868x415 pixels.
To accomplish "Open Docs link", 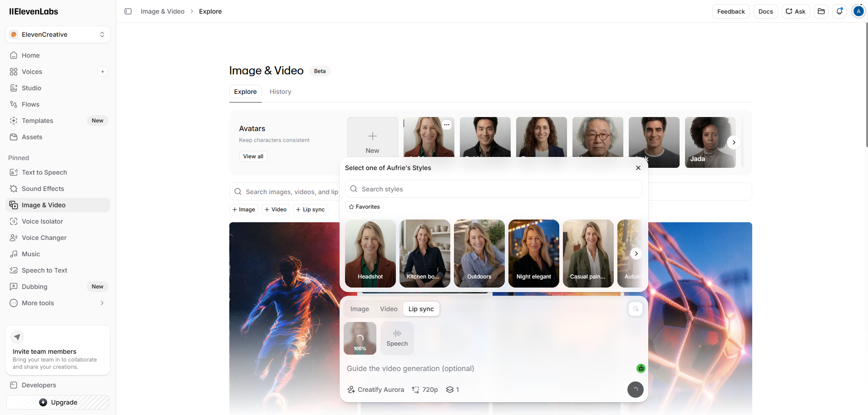I will (766, 11).
